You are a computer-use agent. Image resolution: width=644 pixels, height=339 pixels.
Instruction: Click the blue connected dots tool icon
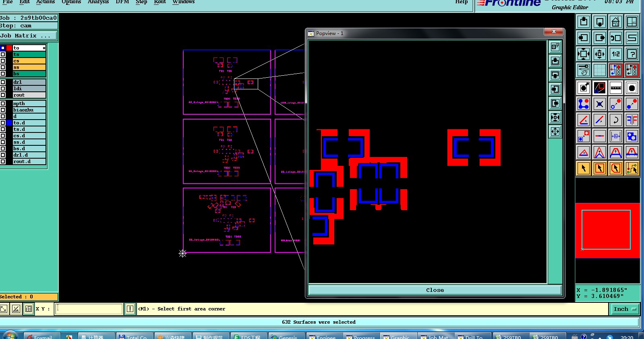point(584,104)
